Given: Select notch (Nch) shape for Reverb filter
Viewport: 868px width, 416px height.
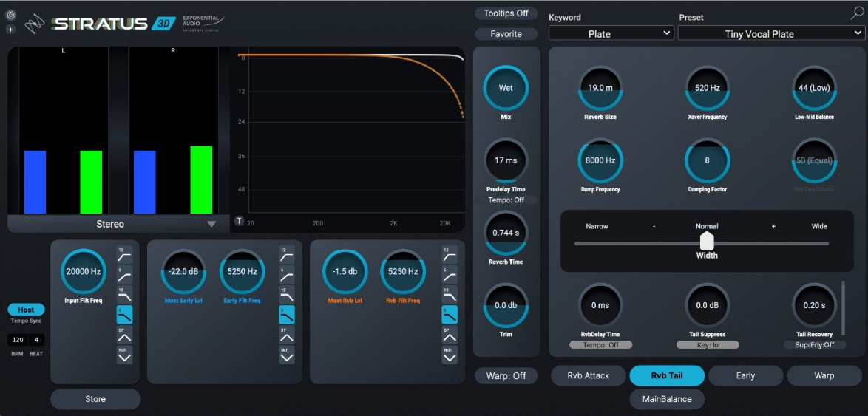Looking at the screenshot, I should tap(450, 355).
